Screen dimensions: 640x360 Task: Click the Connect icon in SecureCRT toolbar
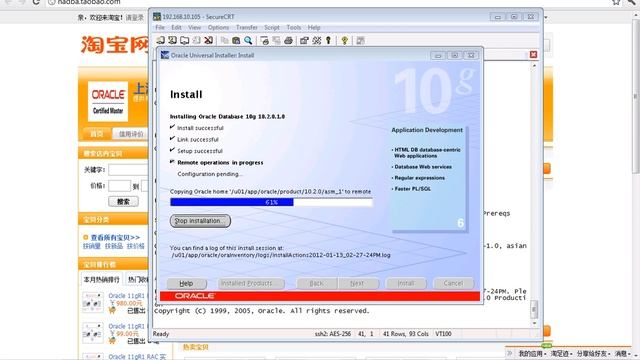tap(160, 40)
